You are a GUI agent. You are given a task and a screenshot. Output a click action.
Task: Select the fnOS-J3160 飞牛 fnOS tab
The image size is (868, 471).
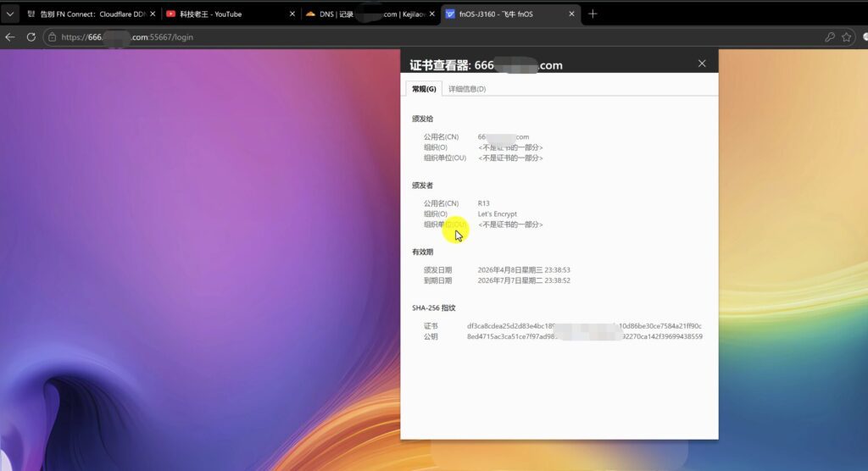pos(509,14)
